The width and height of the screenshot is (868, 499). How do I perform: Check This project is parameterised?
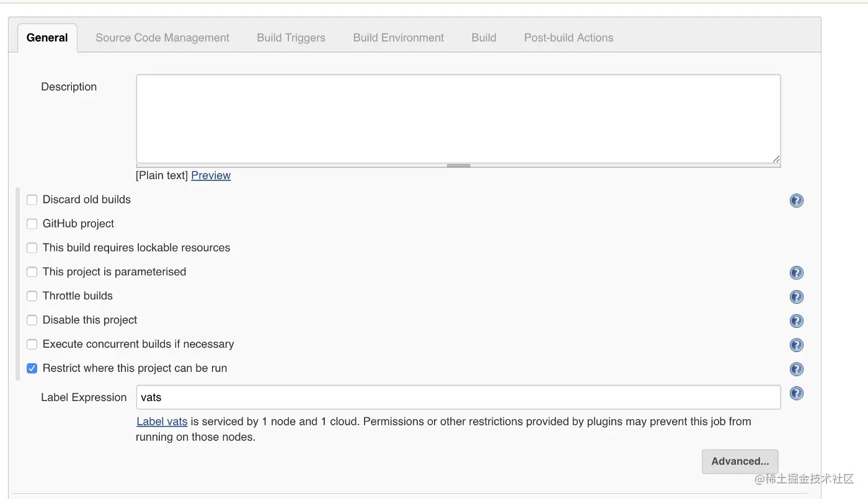coord(32,272)
